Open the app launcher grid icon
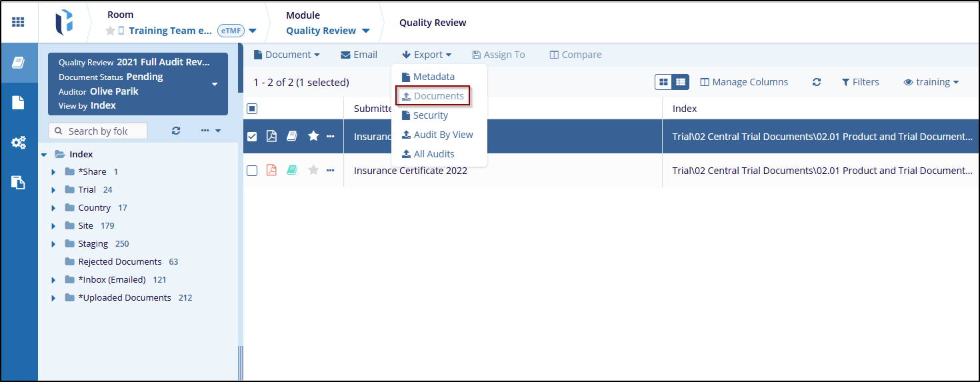 click(x=19, y=22)
